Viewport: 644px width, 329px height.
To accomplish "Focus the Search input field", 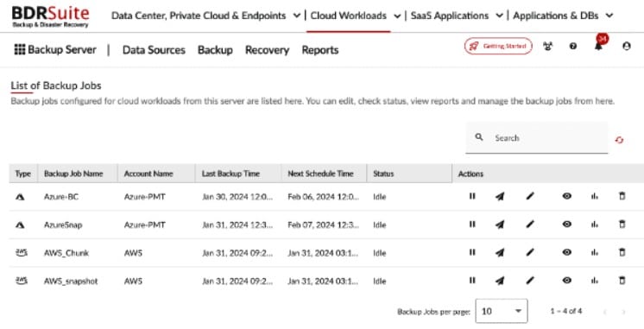I will pos(536,138).
